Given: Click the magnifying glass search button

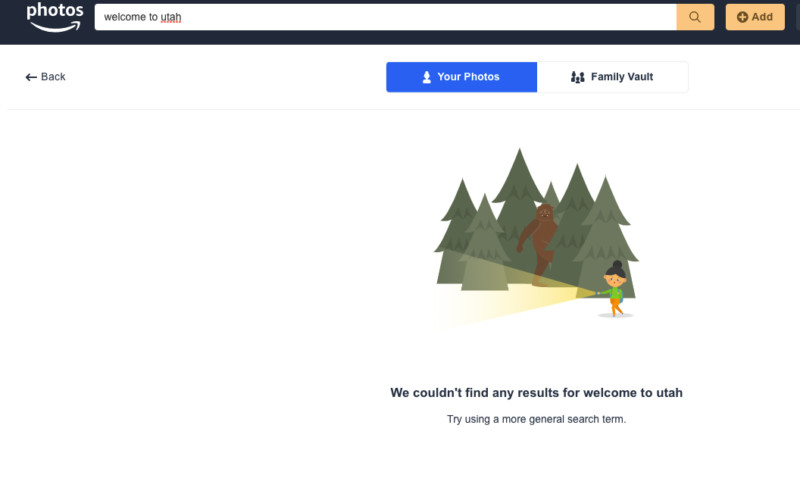Looking at the screenshot, I should [x=695, y=17].
